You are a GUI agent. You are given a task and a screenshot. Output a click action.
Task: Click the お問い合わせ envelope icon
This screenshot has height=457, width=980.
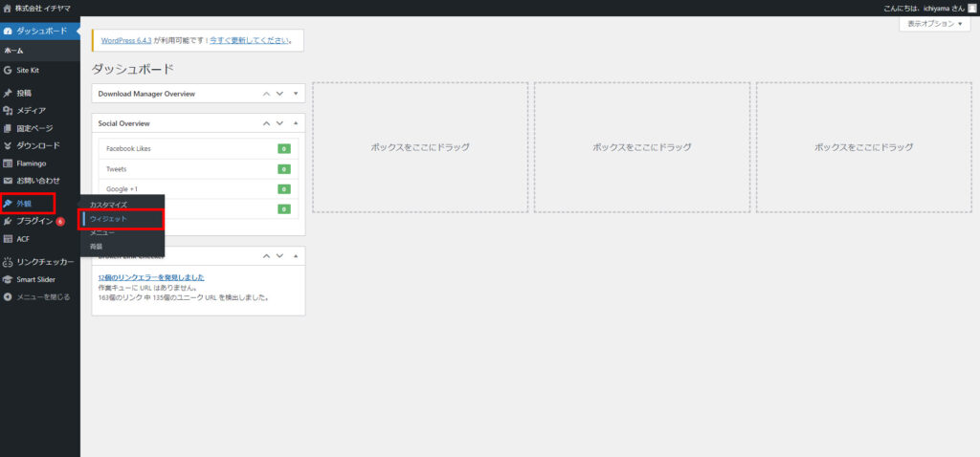(x=8, y=180)
